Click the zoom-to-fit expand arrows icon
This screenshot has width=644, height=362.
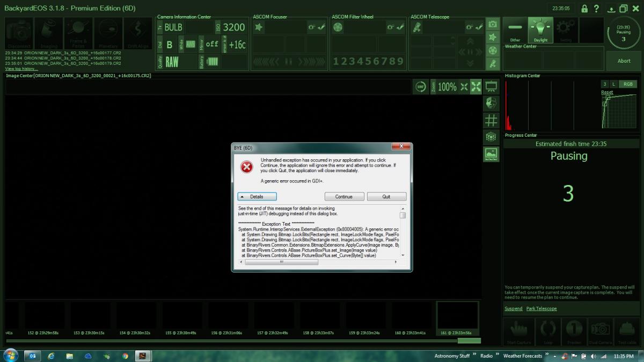[476, 87]
